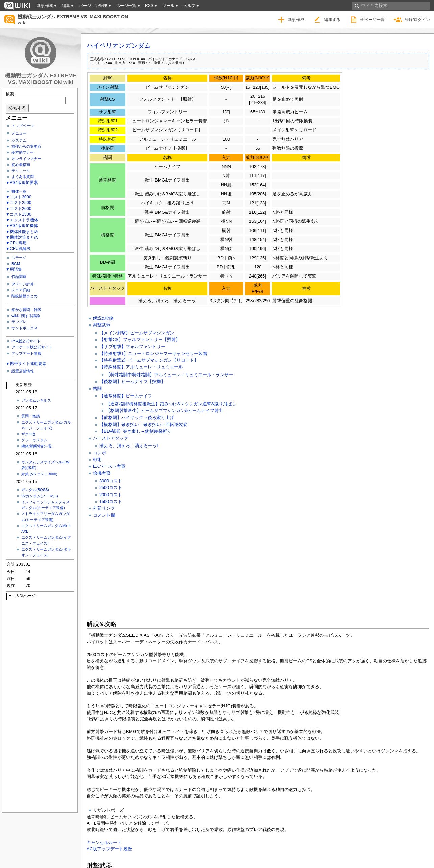Click the ハイペリオンガンダム page title
434x868 pixels.
tap(118, 45)
